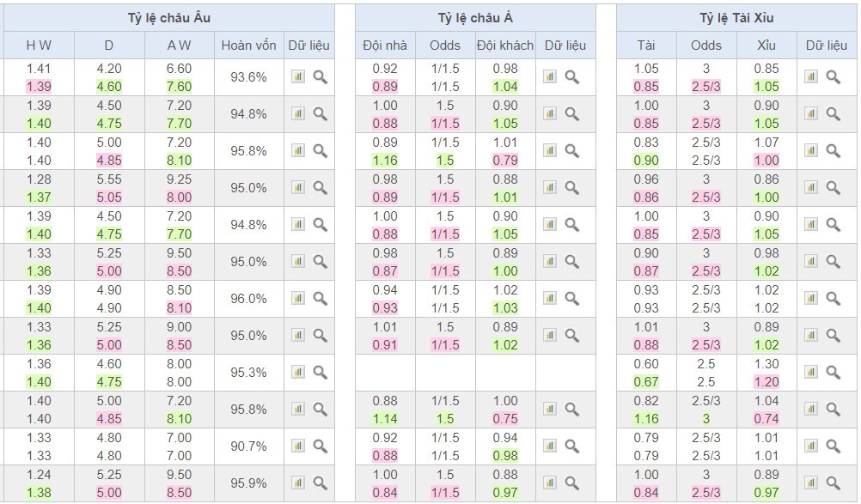Select the Tỷ lệ Tài Xỉu table header

click(x=736, y=18)
